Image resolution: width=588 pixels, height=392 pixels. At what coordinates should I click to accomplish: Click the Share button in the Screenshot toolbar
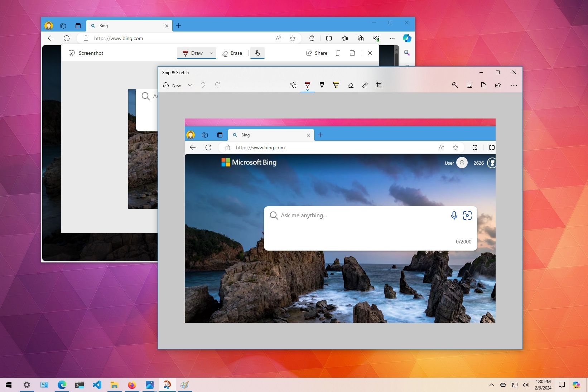point(317,53)
